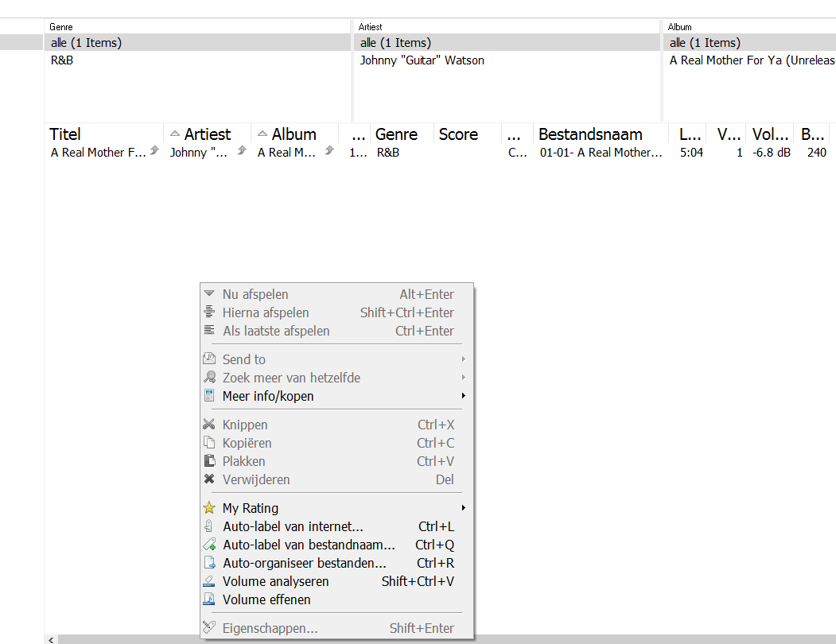Viewport: 836px width, 644px height.
Task: Click the Auto-label van internet icon
Action: [x=209, y=526]
